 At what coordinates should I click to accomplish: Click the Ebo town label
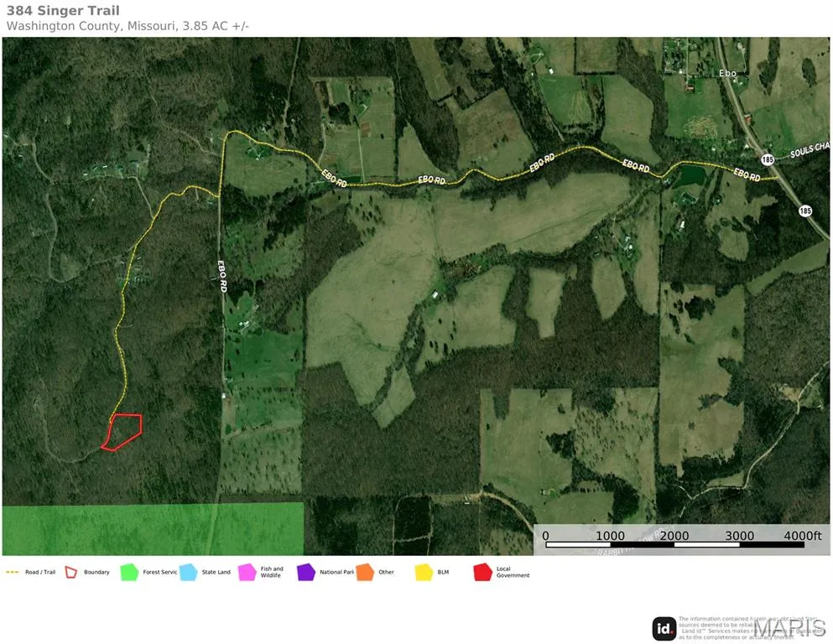coord(727,74)
